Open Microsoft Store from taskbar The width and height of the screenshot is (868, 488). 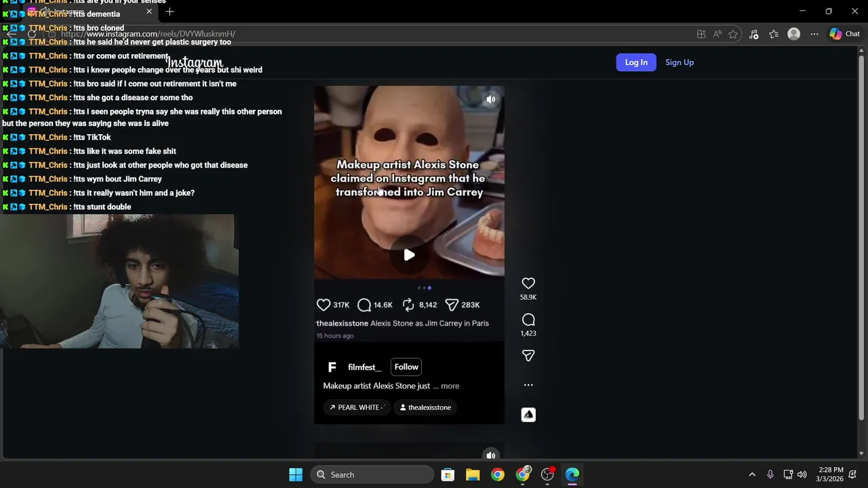click(x=448, y=474)
